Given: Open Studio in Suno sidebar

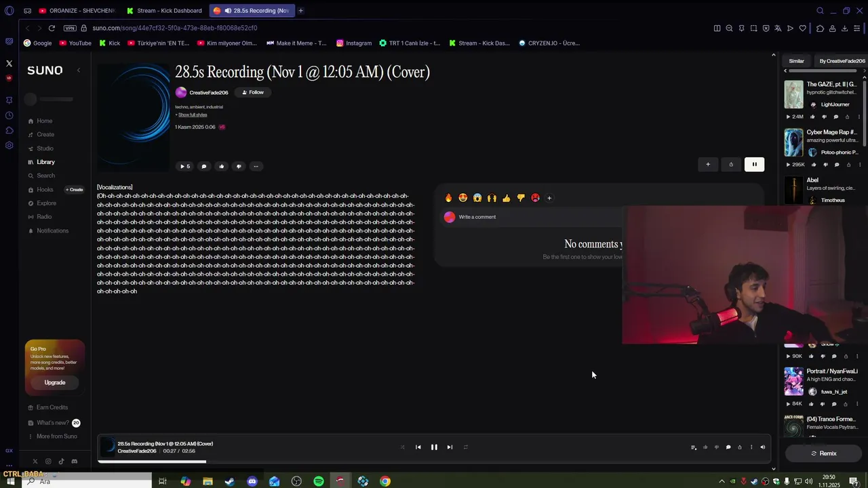Looking at the screenshot, I should 45,148.
